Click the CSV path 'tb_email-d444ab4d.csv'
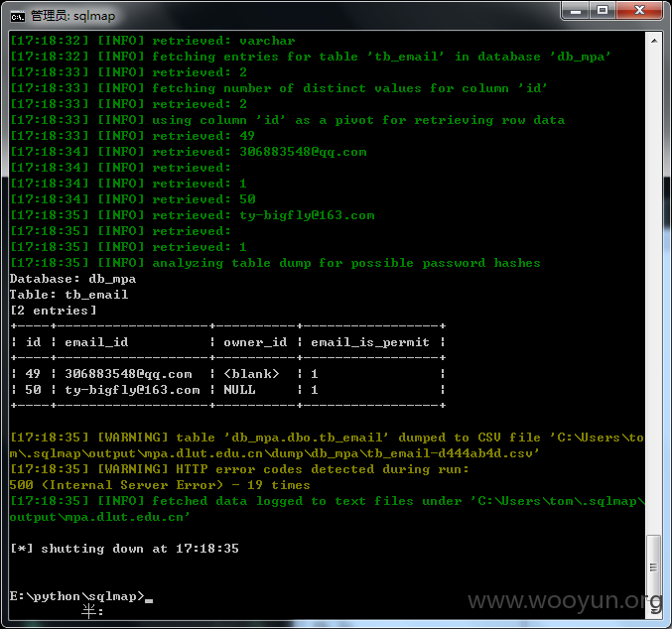 pyautogui.click(x=453, y=453)
